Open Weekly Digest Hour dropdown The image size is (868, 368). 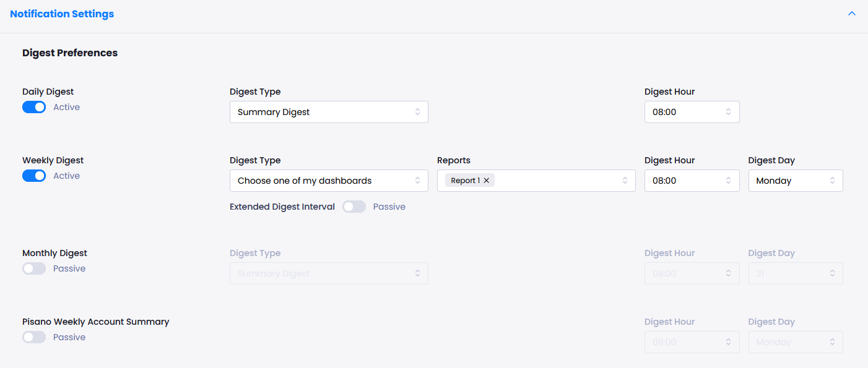click(692, 181)
